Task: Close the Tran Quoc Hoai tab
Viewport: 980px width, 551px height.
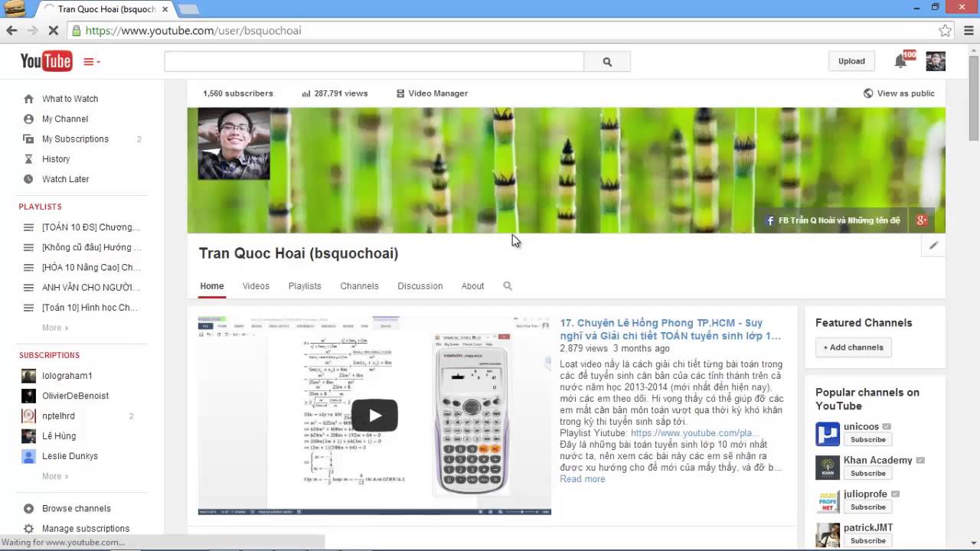Action: pos(165,9)
